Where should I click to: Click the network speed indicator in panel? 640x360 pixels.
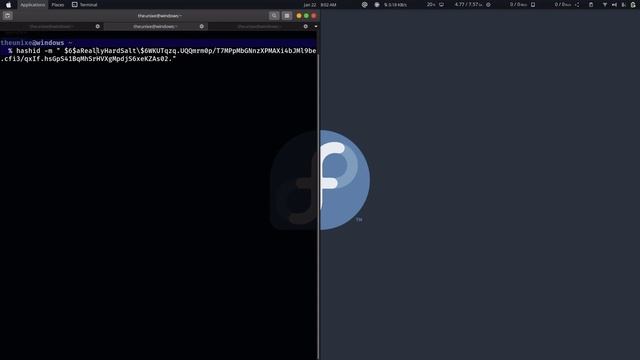coord(395,5)
